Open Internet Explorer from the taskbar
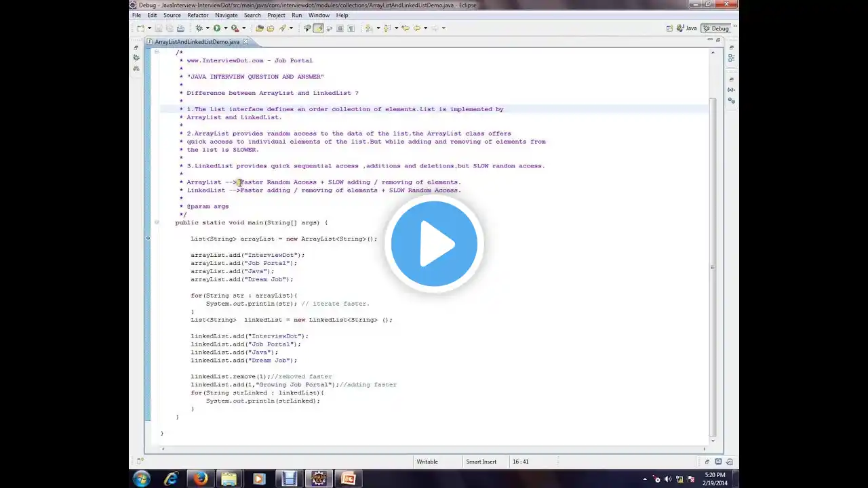This screenshot has height=488, width=868. pyautogui.click(x=171, y=479)
